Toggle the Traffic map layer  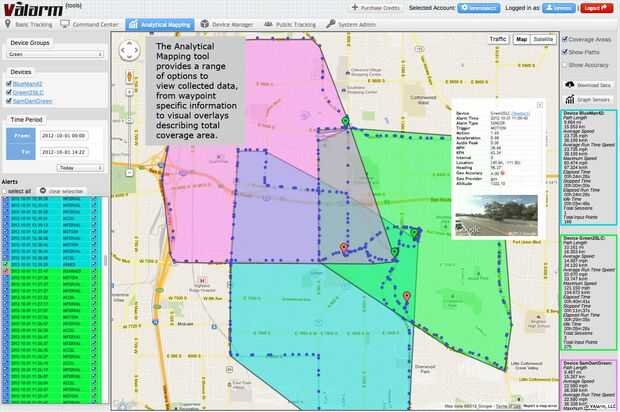[497, 39]
